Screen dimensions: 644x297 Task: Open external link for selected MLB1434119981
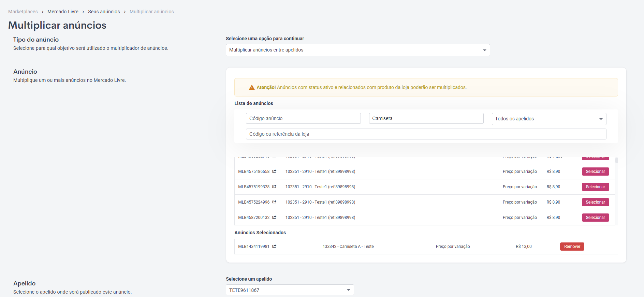coord(274,246)
